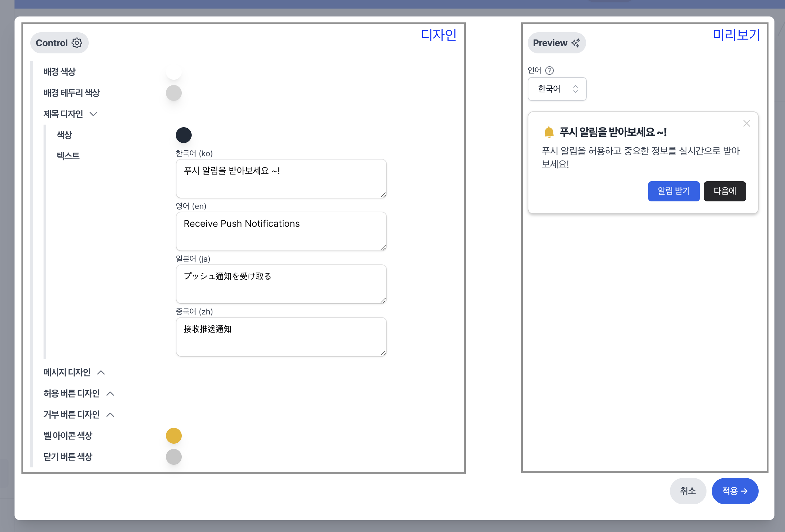Close the push notification preview popup
The image size is (785, 532).
(x=746, y=124)
